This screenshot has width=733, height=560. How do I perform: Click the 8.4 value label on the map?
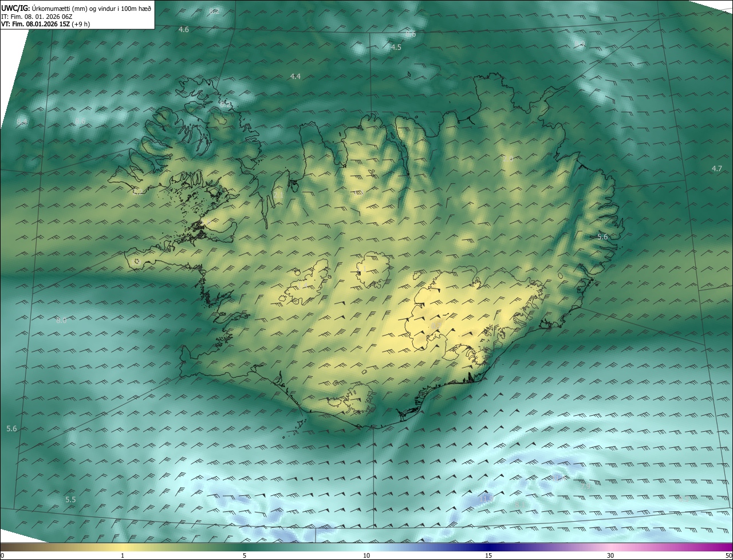point(22,123)
